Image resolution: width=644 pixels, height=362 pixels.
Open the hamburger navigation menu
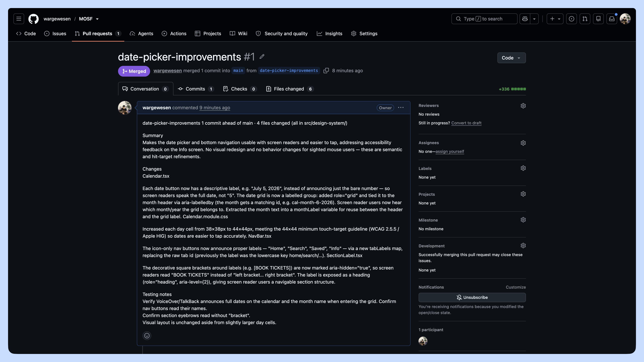point(19,19)
